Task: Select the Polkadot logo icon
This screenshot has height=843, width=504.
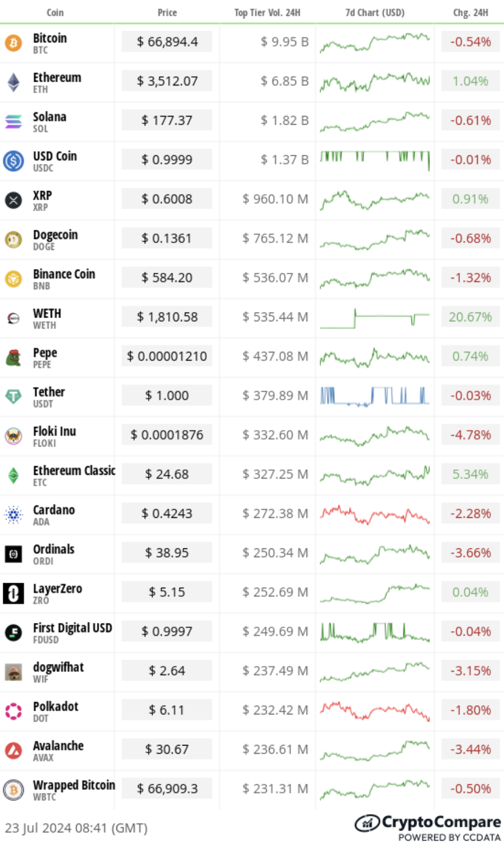Action: pyautogui.click(x=14, y=711)
